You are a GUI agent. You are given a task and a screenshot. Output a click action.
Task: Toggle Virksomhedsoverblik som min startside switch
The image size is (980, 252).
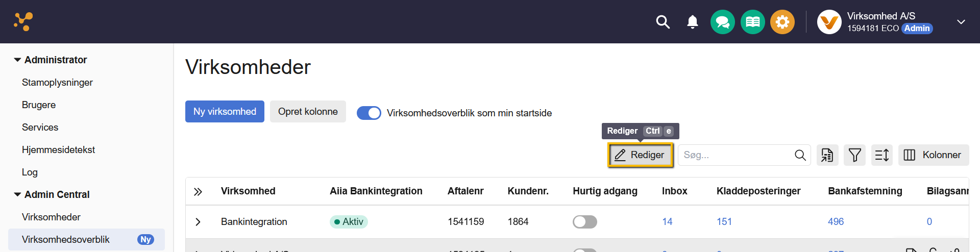[369, 113]
